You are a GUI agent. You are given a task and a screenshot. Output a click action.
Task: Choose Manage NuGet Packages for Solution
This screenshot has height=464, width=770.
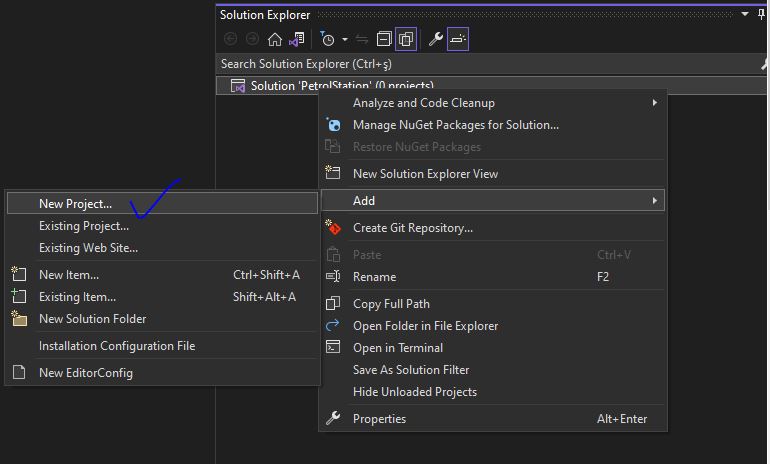[493, 125]
